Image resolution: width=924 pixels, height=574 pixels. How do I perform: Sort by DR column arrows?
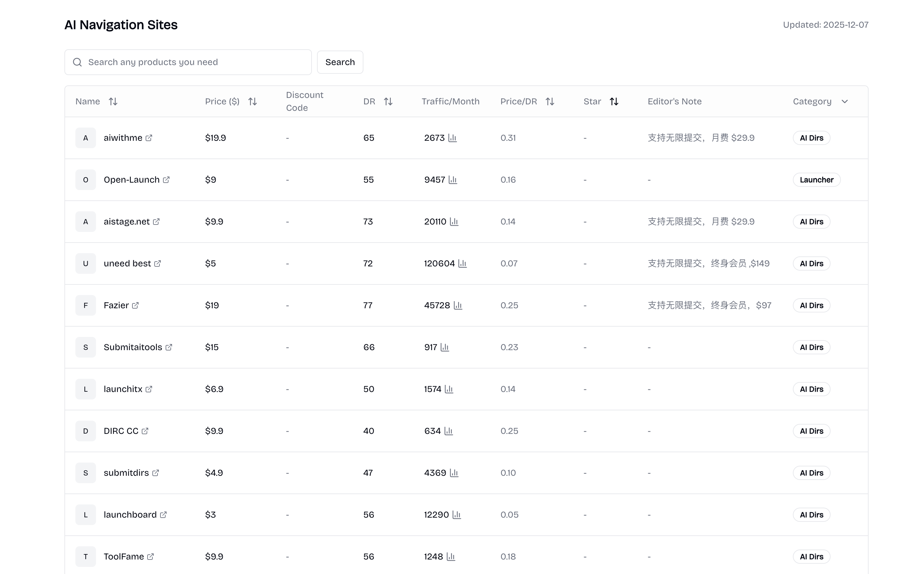pos(388,101)
